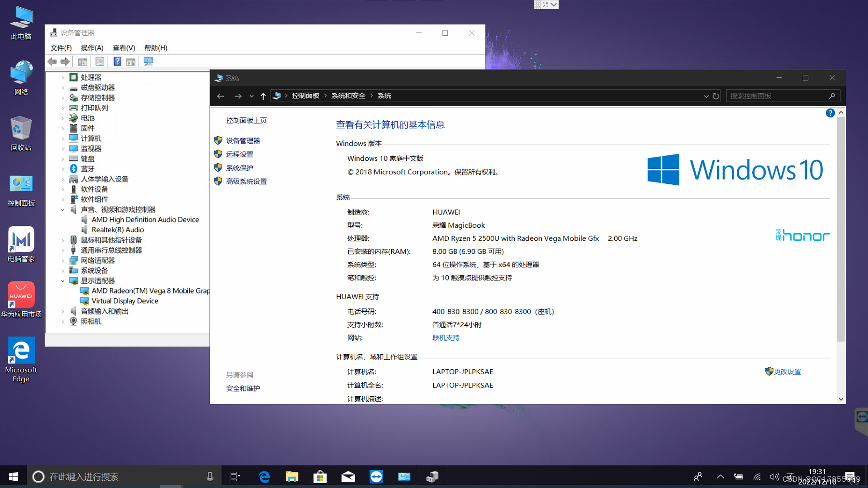Click the System window vertical scrollbar thumb
This screenshot has width=868, height=488.
point(841,229)
